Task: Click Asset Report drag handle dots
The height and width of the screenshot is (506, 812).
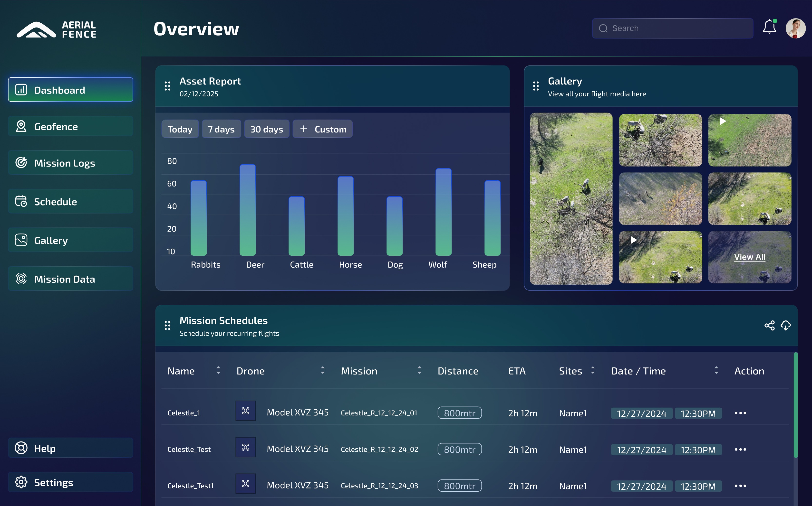Action: 167,86
